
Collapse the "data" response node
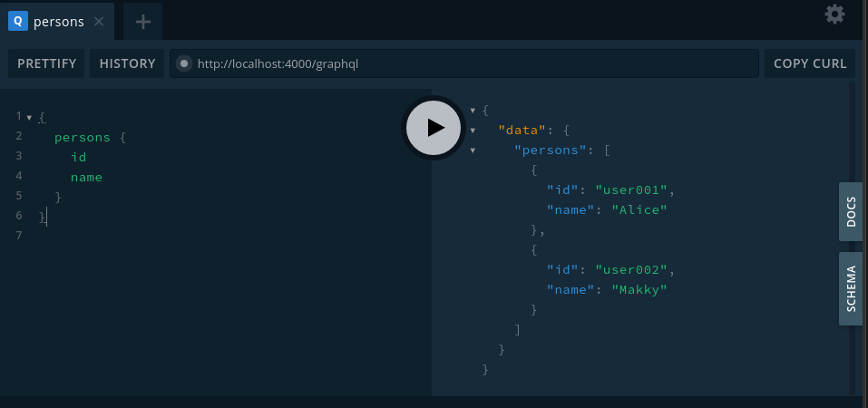pyautogui.click(x=473, y=131)
